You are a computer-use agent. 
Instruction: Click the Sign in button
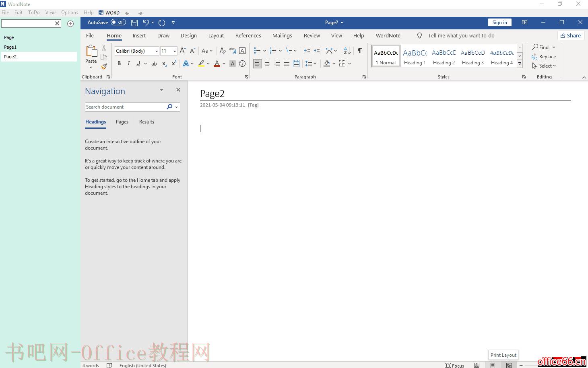[500, 23]
